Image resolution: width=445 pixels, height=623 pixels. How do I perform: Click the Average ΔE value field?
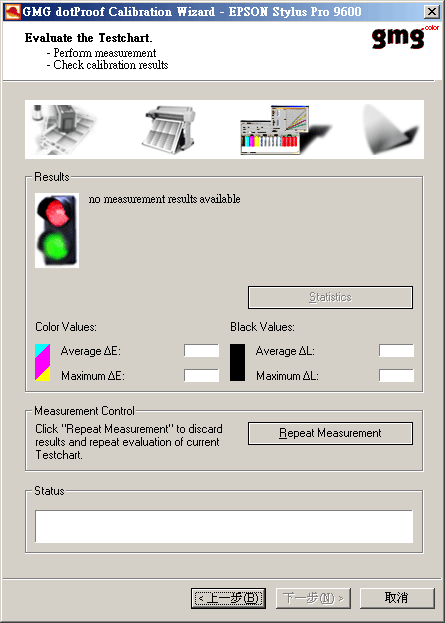coord(201,351)
